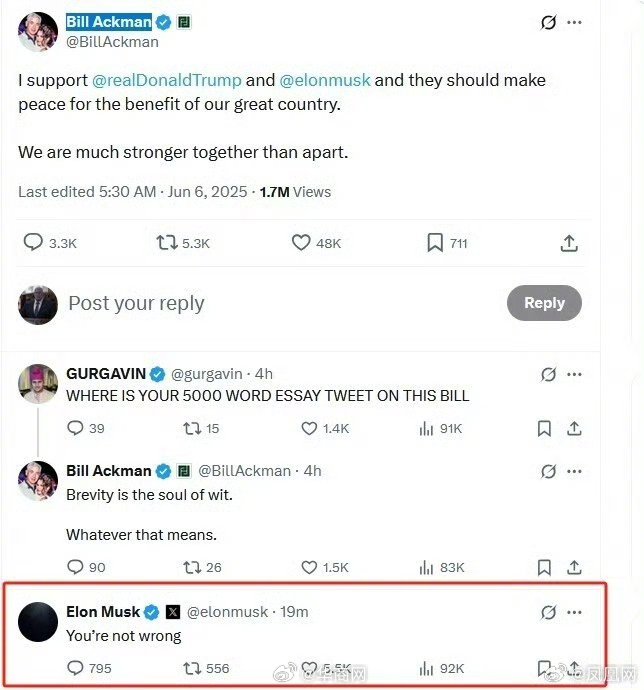Open more options on GURGAVIN's reply

click(x=574, y=374)
